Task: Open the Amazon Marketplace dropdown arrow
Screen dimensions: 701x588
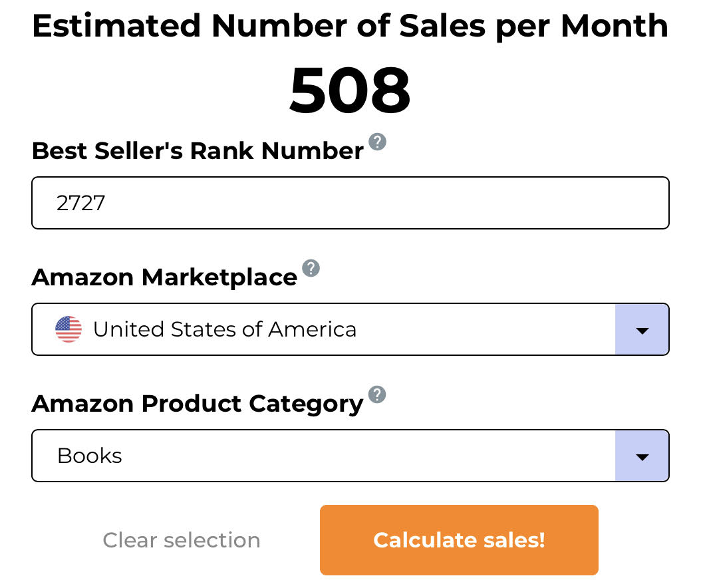Action: click(x=642, y=329)
